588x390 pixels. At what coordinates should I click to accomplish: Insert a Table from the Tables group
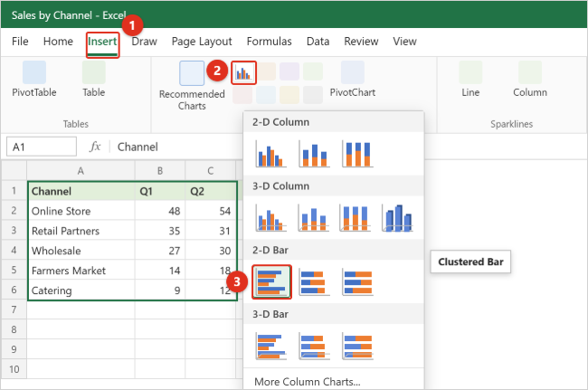point(94,79)
